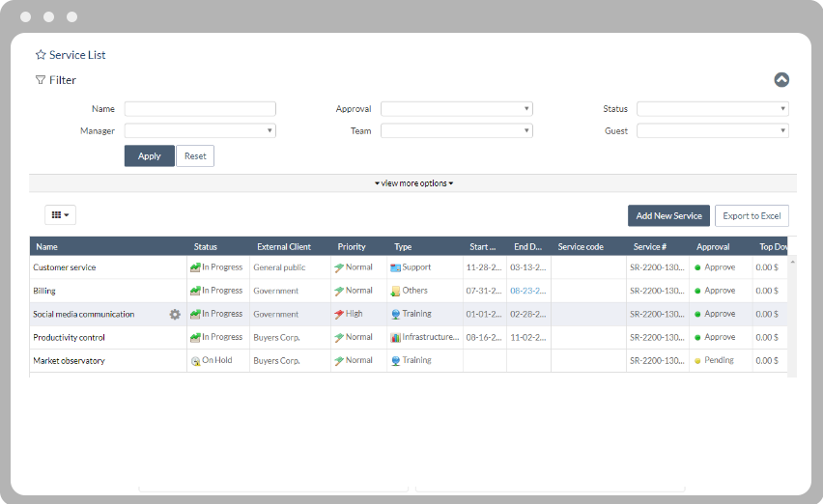Click the yellow Pending approval dot
The width and height of the screenshot is (823, 504).
coord(698,361)
